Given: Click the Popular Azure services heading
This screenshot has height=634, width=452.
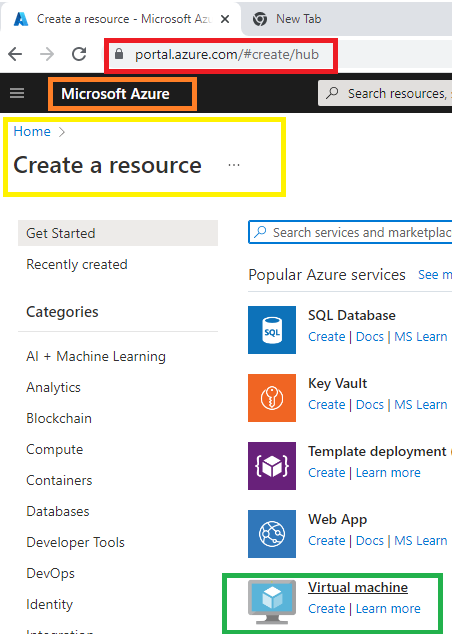Looking at the screenshot, I should pos(327,275).
